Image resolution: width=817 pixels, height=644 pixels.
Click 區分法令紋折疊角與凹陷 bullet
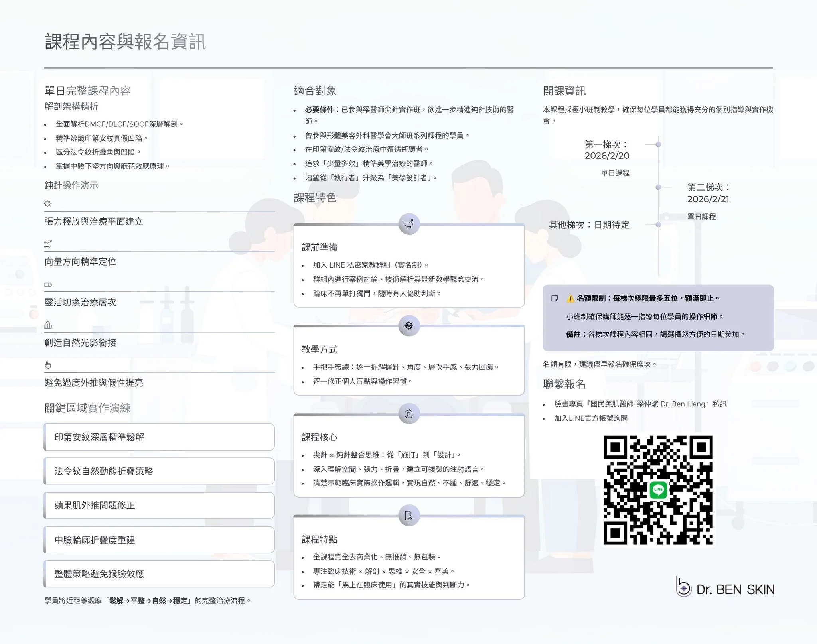[99, 152]
